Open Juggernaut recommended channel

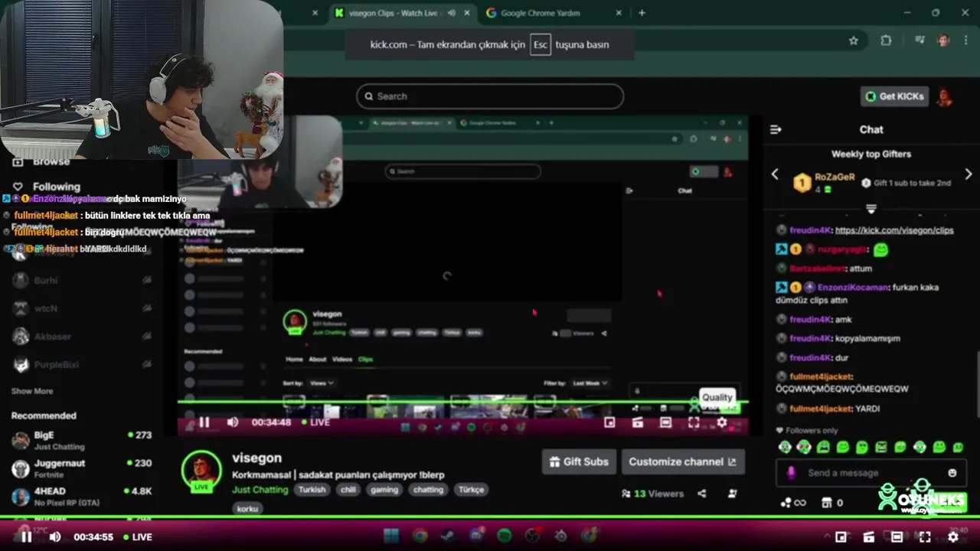tap(82, 468)
